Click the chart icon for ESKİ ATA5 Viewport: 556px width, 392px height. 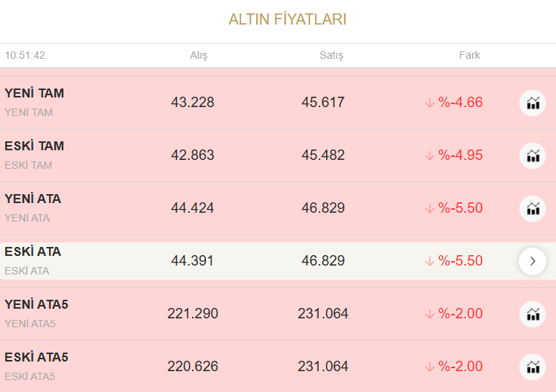coord(532,367)
